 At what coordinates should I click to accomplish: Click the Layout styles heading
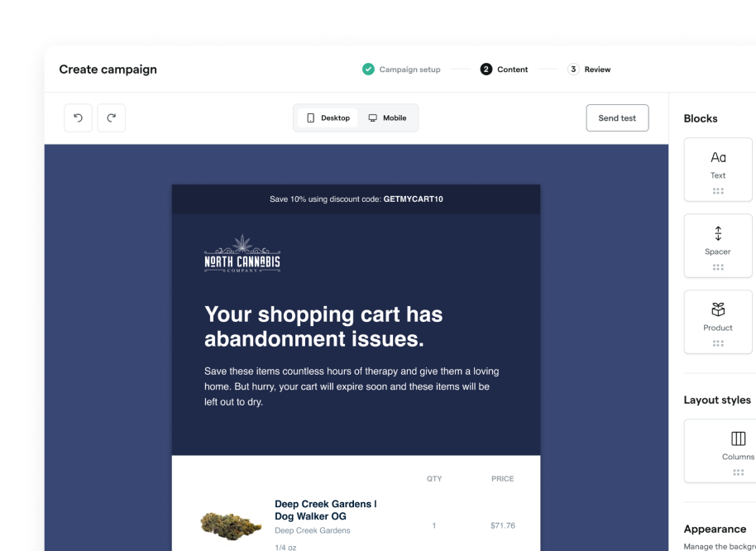(x=717, y=400)
